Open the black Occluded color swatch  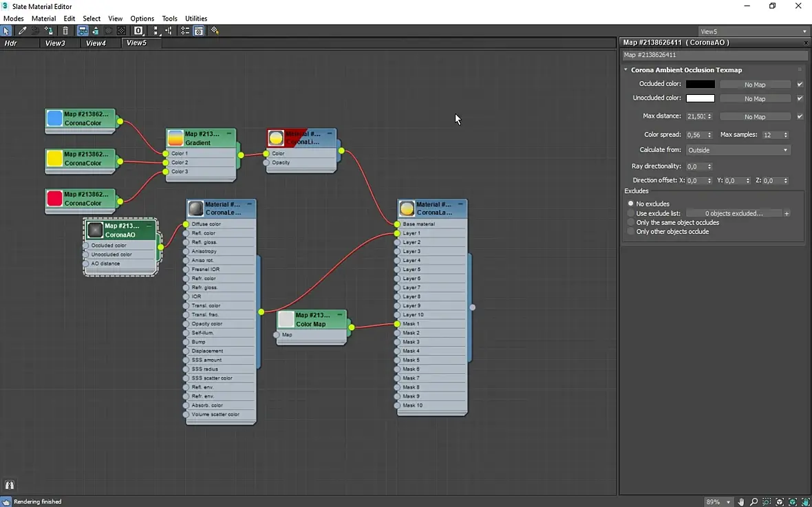coord(700,85)
